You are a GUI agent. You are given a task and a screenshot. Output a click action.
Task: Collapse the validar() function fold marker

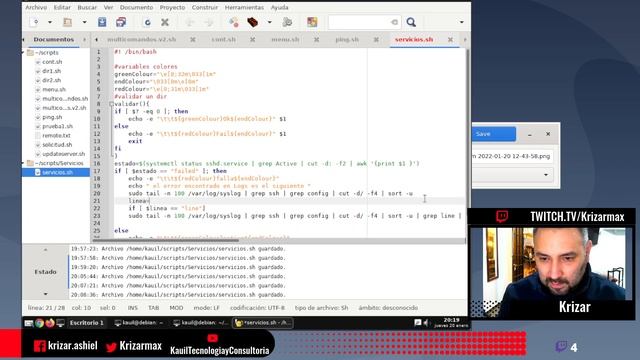pyautogui.click(x=111, y=104)
